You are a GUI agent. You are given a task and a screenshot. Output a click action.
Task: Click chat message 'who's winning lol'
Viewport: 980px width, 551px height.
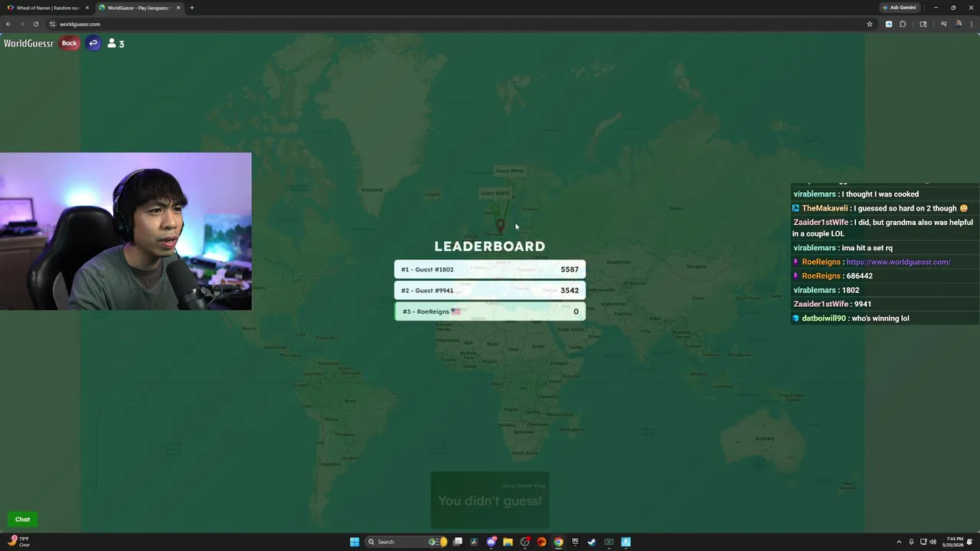[880, 318]
